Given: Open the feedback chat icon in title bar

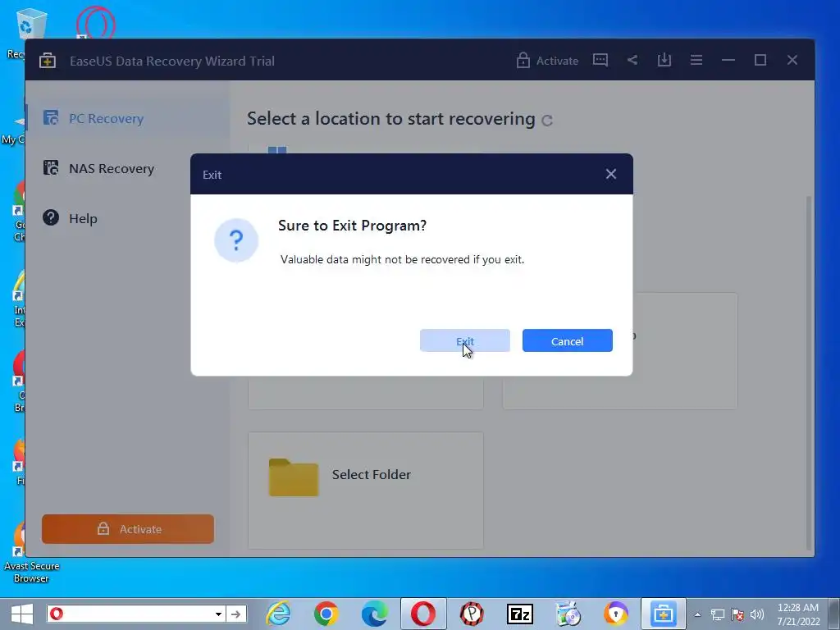Looking at the screenshot, I should [600, 60].
